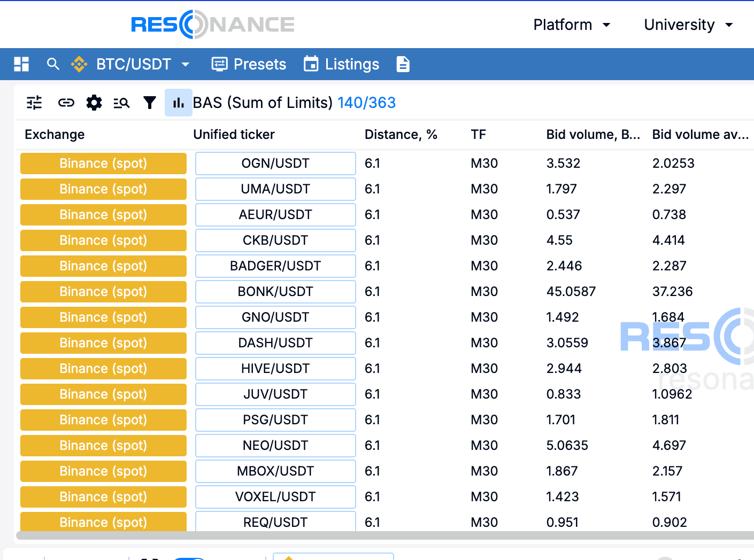This screenshot has width=754, height=560.
Task: Expand the Platform menu
Action: (x=572, y=25)
